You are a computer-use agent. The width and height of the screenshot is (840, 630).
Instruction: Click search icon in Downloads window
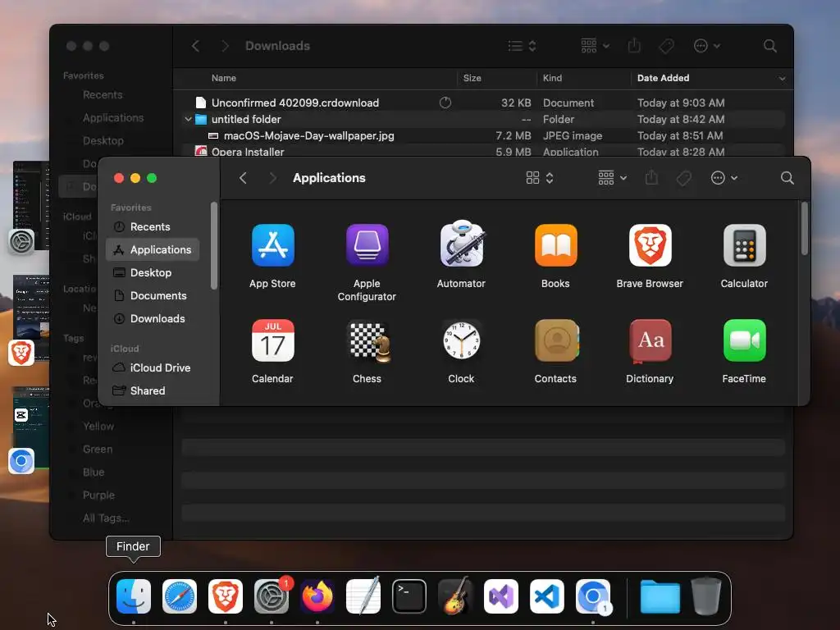point(769,46)
